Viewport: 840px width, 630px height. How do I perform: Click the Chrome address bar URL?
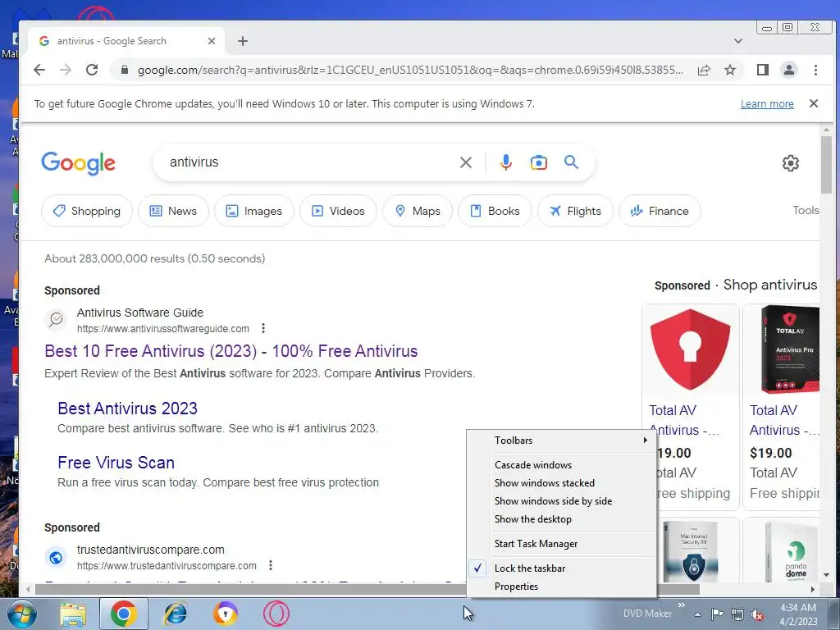pyautogui.click(x=410, y=71)
